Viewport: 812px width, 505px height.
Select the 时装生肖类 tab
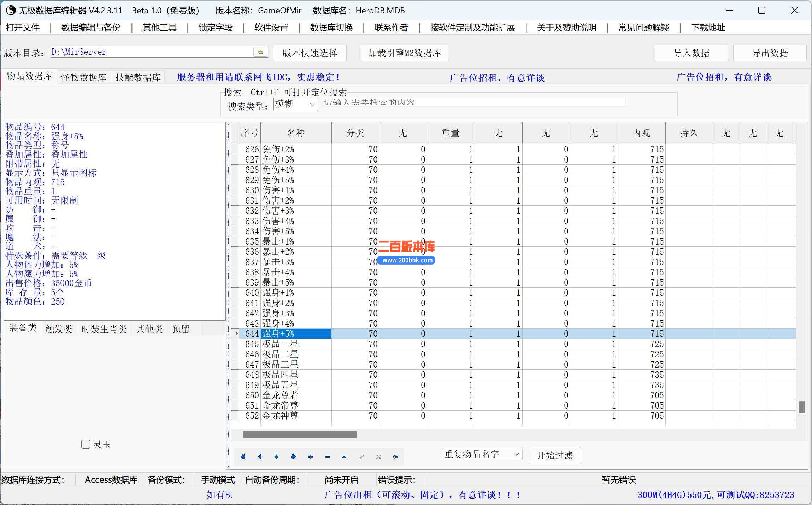point(104,329)
